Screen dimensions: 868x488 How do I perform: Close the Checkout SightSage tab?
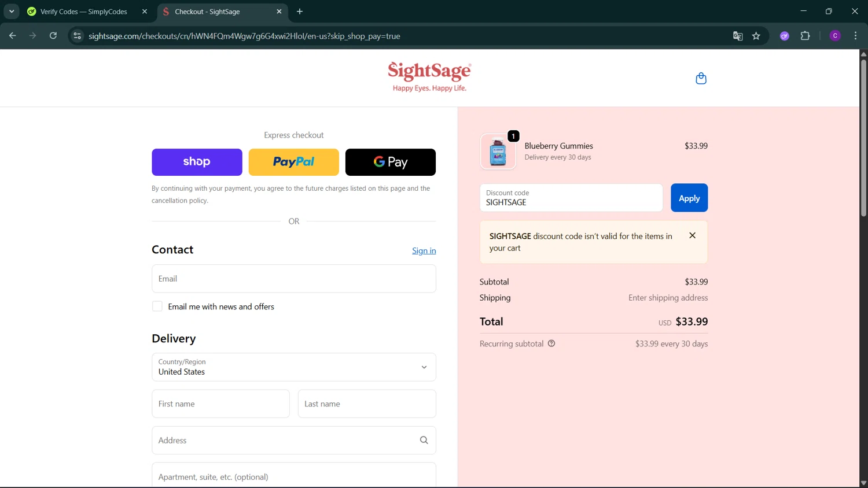click(x=279, y=12)
